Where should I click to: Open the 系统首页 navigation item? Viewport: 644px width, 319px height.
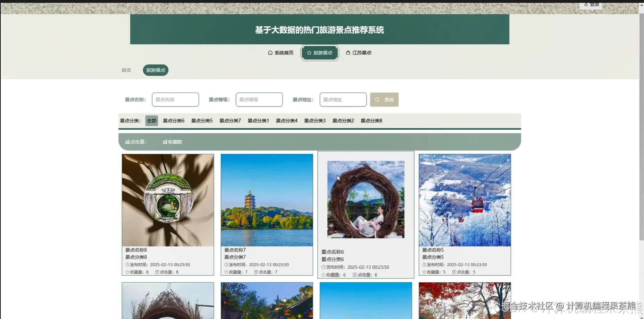pos(283,53)
